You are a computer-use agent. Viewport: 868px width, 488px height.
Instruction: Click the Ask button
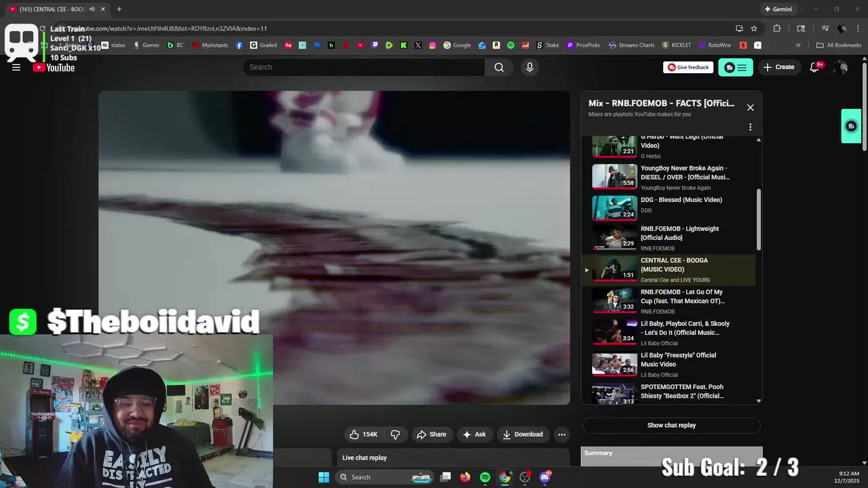(x=474, y=434)
